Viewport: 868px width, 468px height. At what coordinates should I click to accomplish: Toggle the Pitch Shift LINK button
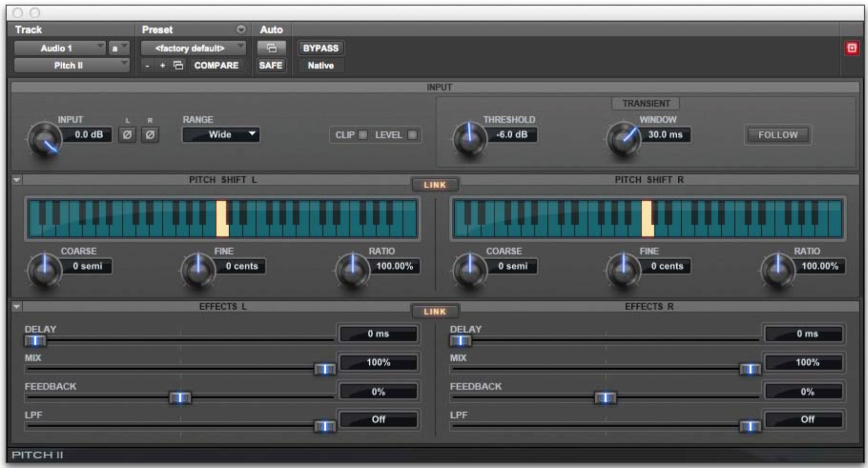pyautogui.click(x=435, y=185)
